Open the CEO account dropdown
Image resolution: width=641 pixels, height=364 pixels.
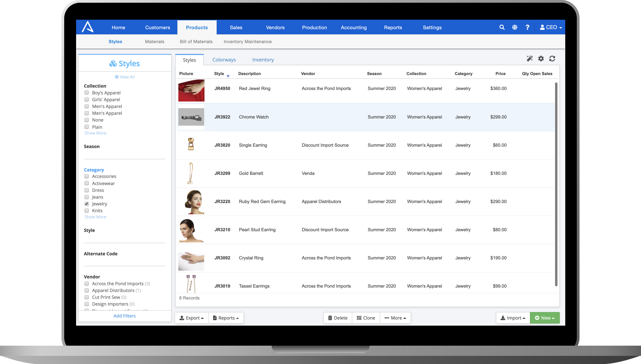(x=550, y=27)
